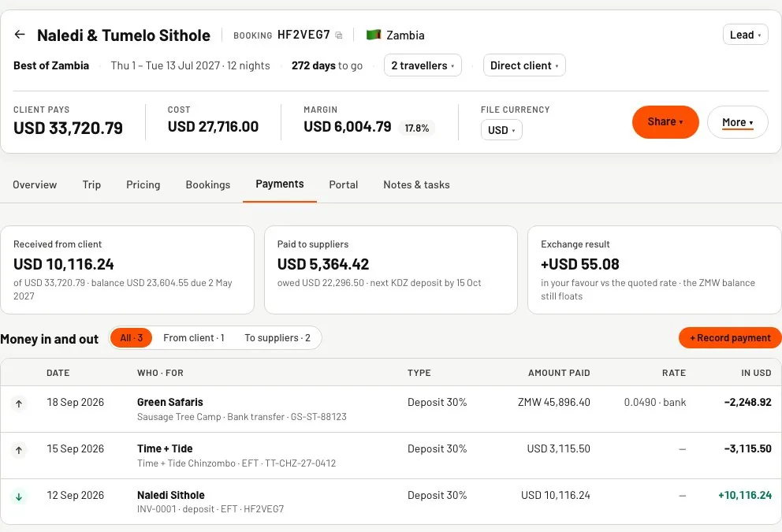Screen dimensions: 782x532
Task: Open the Lead status dropdown
Action: point(745,35)
